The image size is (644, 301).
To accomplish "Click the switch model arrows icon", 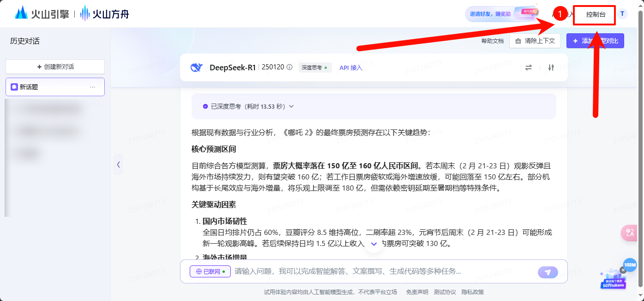I will click(x=529, y=68).
